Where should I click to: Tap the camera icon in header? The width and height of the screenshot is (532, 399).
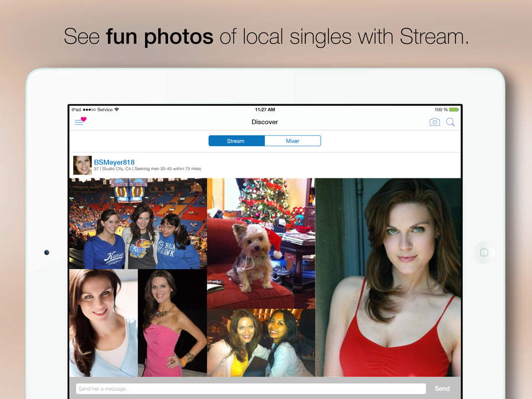[434, 122]
